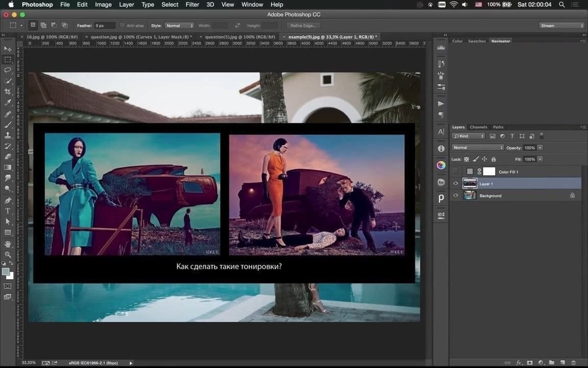This screenshot has height=368, width=588.
Task: Open the Filter menu
Action: tap(192, 5)
